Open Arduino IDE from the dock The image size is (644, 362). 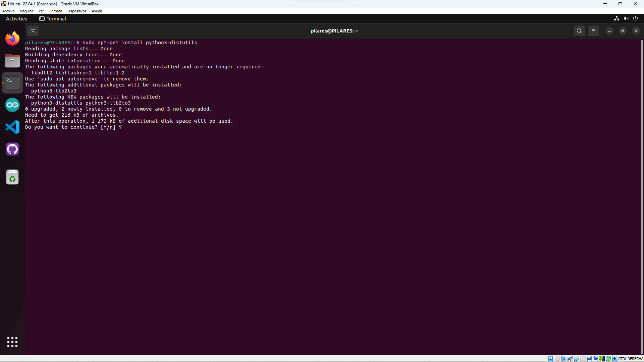tap(12, 105)
